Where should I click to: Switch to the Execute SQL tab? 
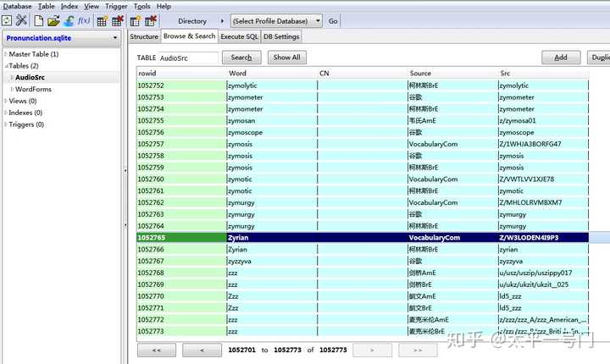click(239, 36)
